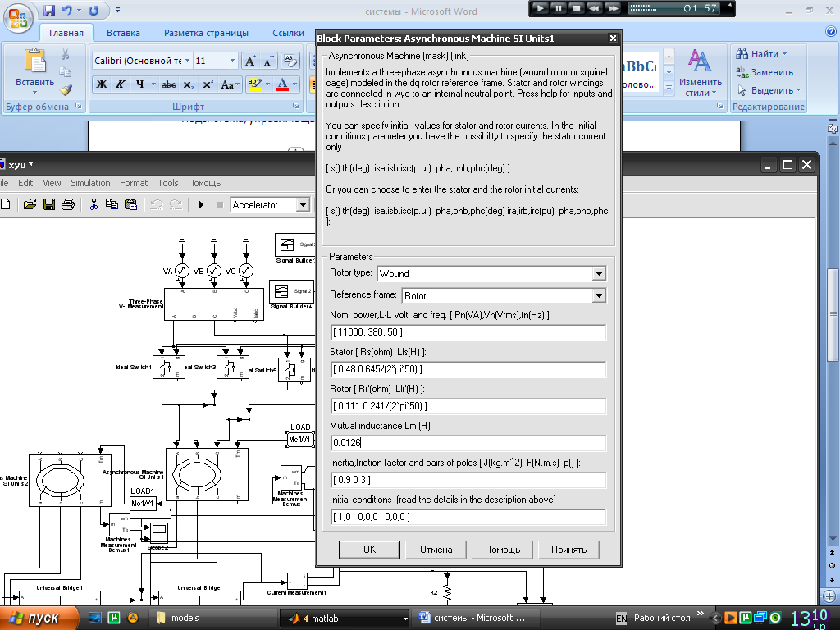
Task: Apply red font color in Word
Action: coord(282,84)
